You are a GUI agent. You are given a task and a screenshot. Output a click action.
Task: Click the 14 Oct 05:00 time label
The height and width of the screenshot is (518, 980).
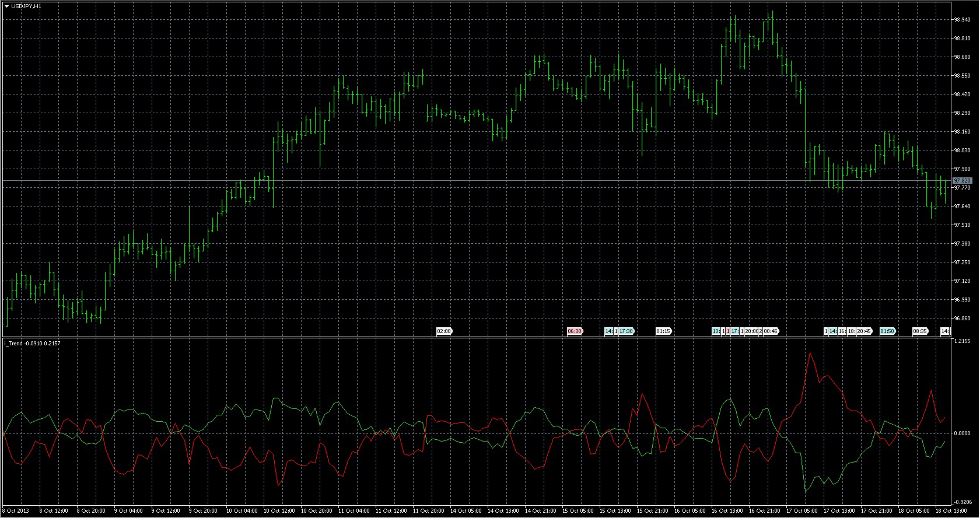tap(466, 511)
